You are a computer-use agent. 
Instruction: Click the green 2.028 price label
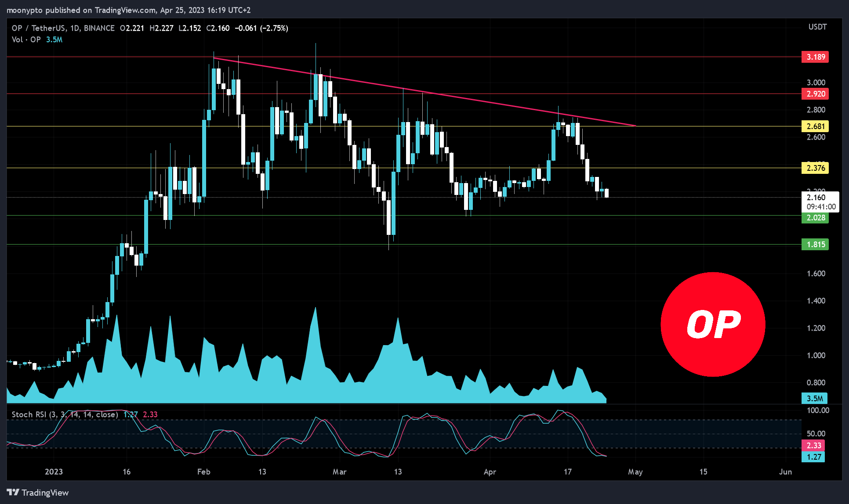click(815, 218)
